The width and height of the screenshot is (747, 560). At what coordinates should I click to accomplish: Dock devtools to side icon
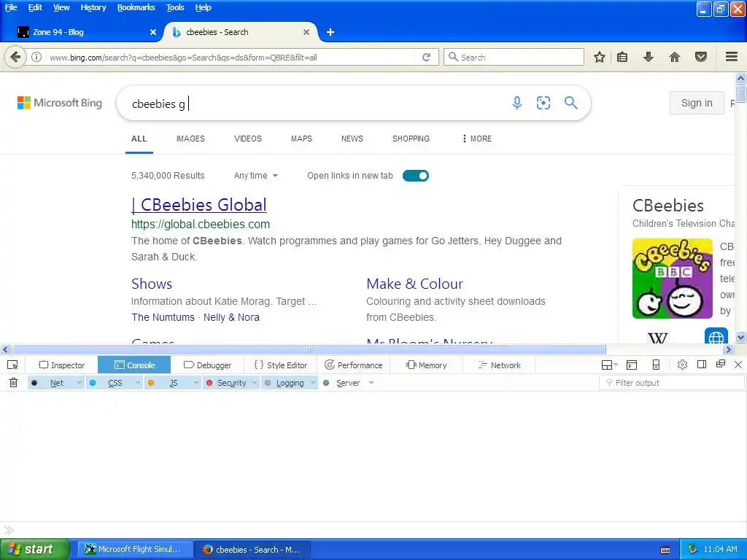click(701, 365)
